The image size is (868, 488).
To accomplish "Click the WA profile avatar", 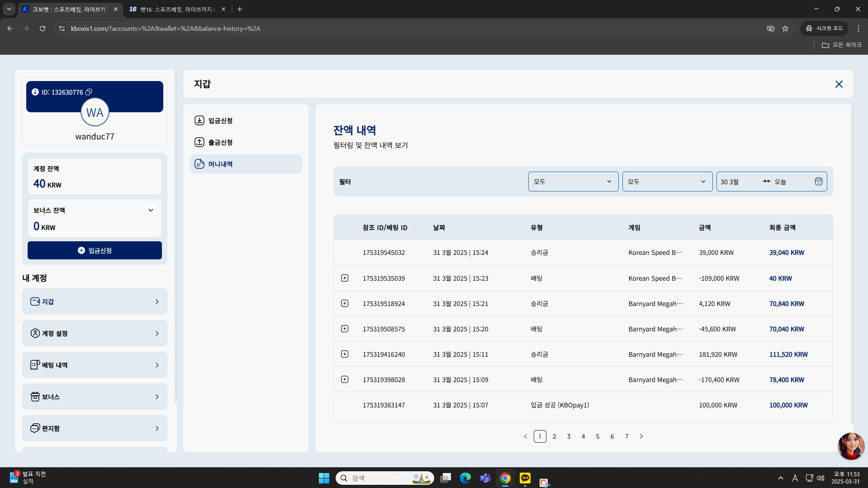I will pyautogui.click(x=95, y=113).
